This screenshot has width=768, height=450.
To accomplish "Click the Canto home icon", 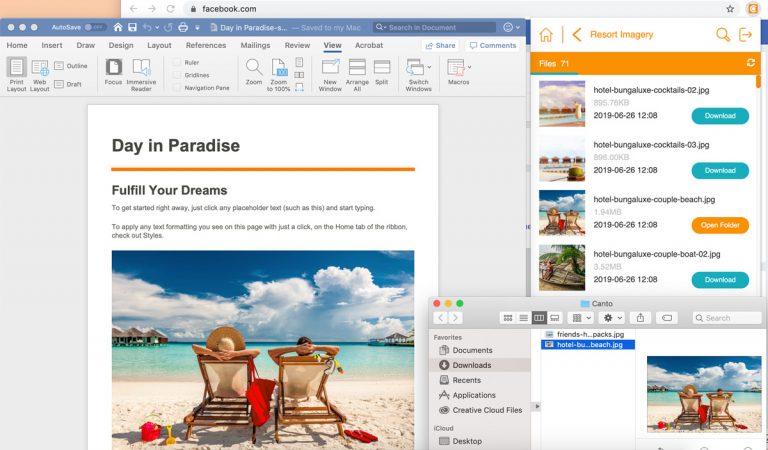I will click(546, 35).
